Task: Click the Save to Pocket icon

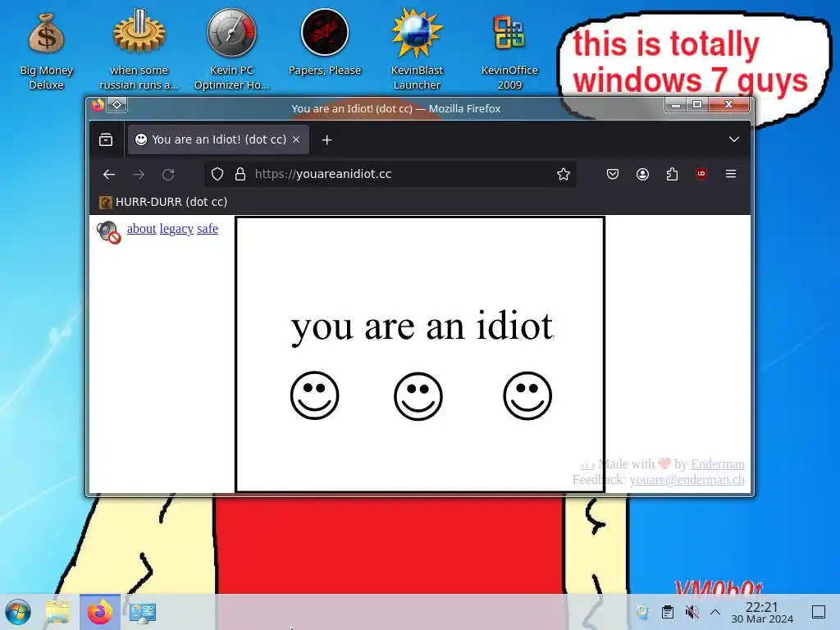Action: tap(612, 174)
